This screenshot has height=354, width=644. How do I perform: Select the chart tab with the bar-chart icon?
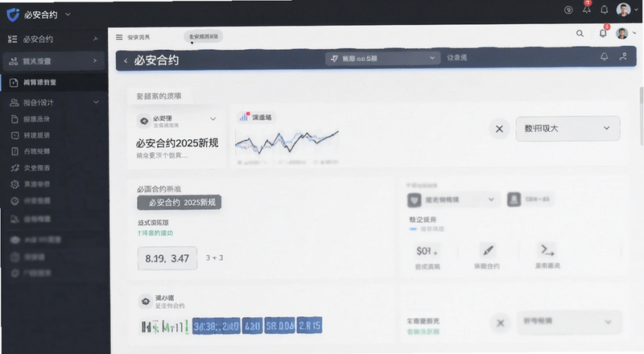click(x=257, y=117)
